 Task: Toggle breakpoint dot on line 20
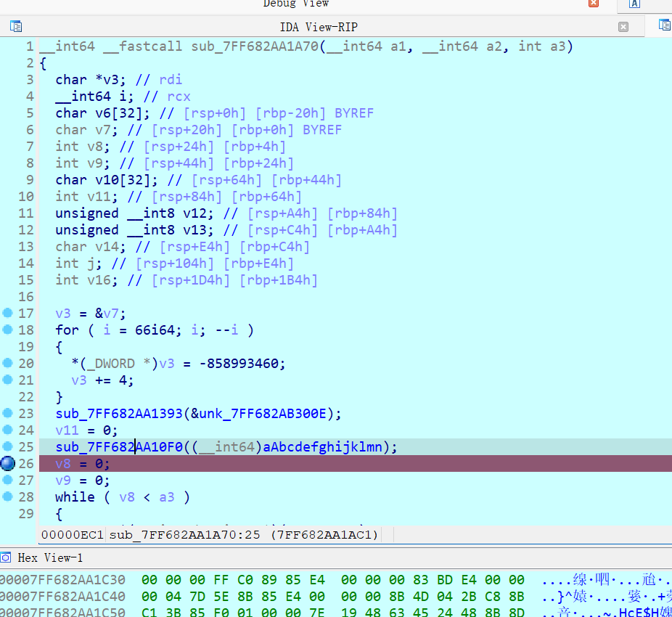tap(8, 363)
